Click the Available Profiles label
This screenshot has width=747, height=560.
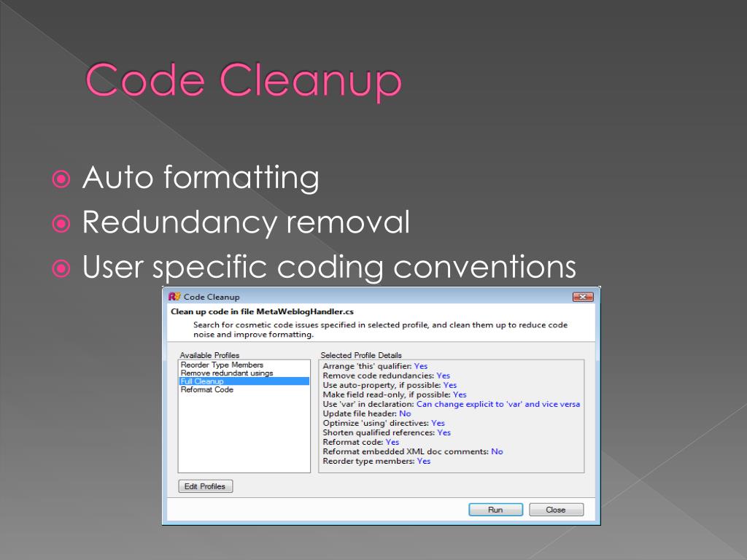click(x=209, y=355)
